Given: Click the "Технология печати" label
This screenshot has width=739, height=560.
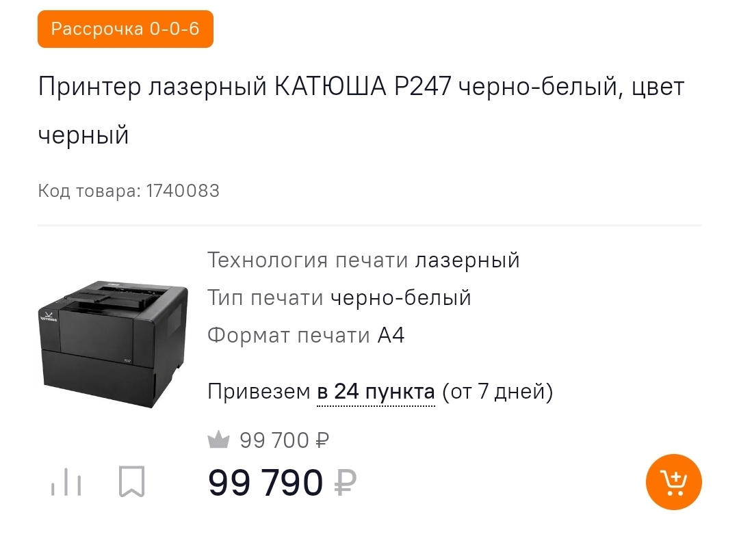Looking at the screenshot, I should [308, 261].
